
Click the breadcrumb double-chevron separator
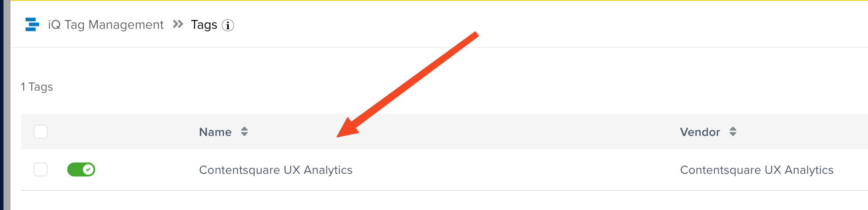178,24
